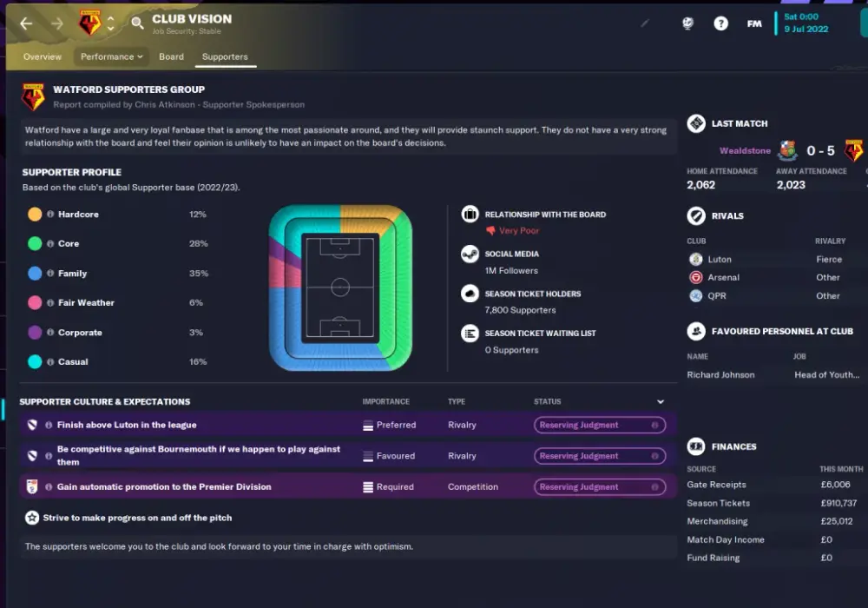Click the Fair Weather pink colour dot
The width and height of the screenshot is (868, 608).
(x=35, y=303)
